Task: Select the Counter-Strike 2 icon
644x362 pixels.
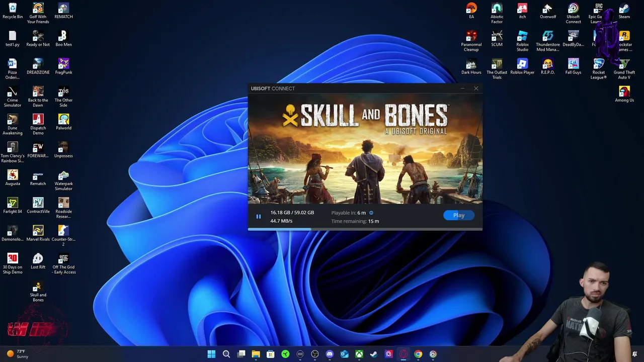Action: click(x=63, y=235)
